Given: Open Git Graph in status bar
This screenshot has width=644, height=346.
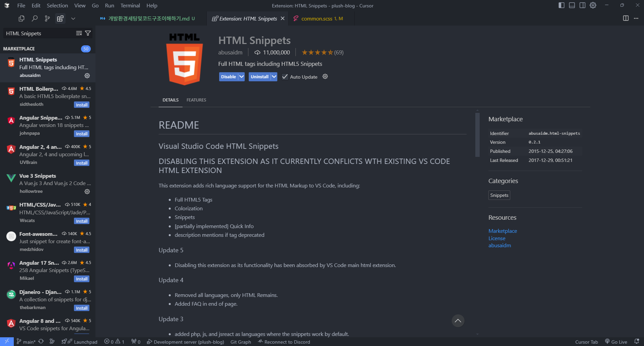Looking at the screenshot, I should [x=241, y=342].
